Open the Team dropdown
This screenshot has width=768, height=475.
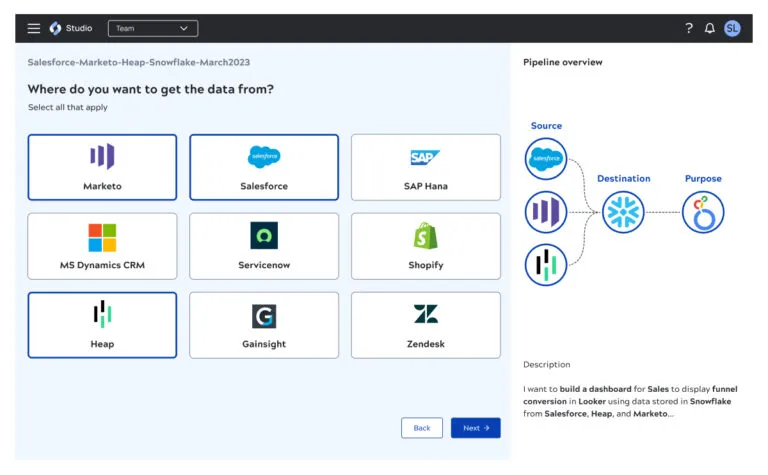click(153, 28)
